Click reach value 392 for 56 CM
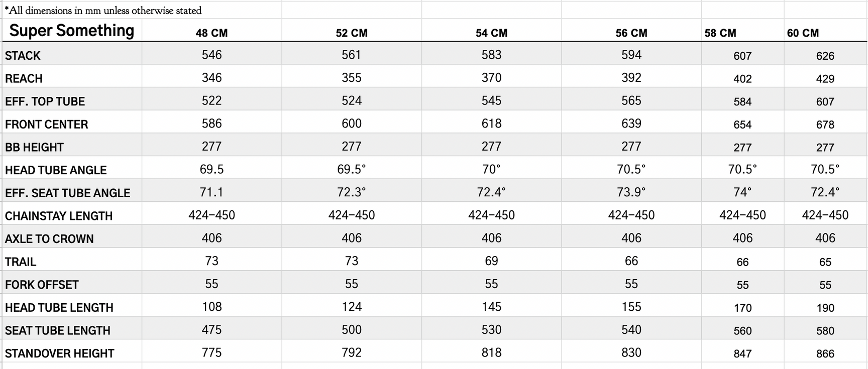868x369 pixels. click(x=631, y=78)
